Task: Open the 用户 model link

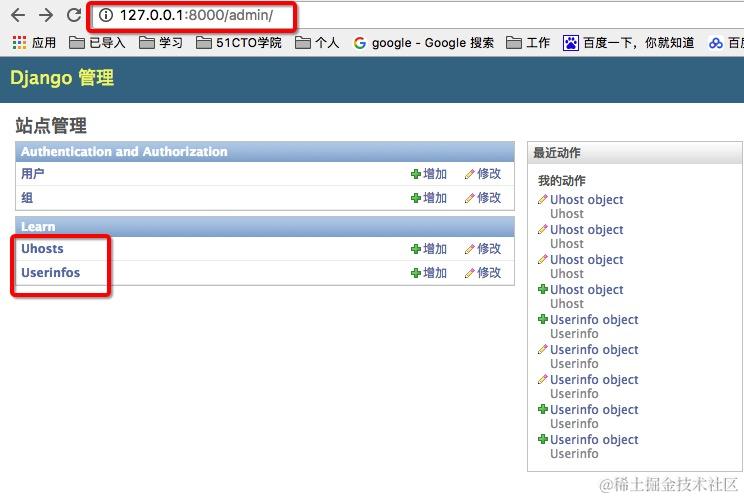Action: 32,174
